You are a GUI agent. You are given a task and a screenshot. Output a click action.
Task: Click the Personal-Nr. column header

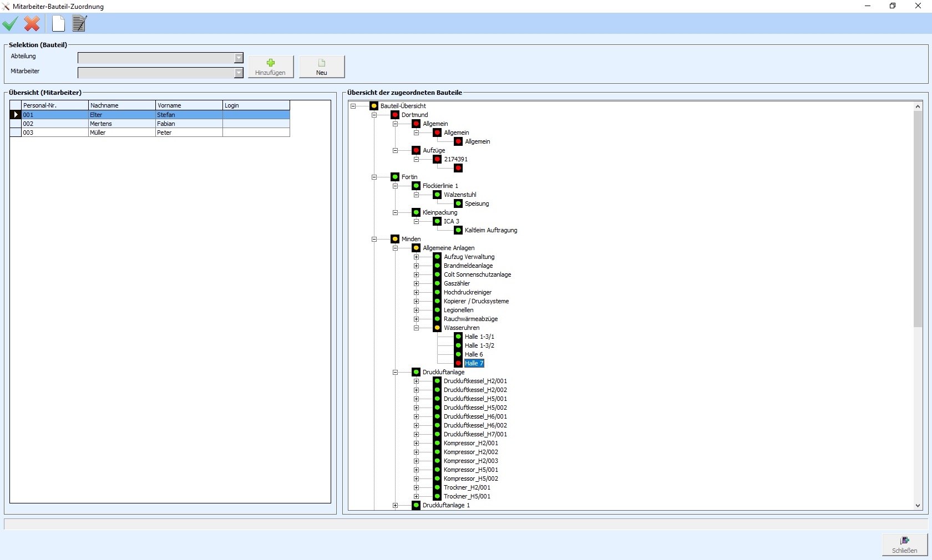pyautogui.click(x=55, y=105)
